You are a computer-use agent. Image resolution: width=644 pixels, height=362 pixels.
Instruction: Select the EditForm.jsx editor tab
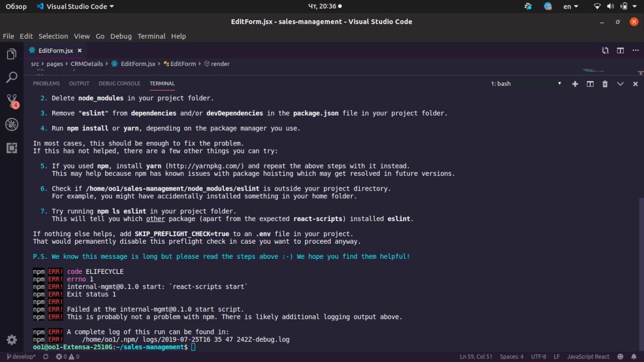click(56, 50)
